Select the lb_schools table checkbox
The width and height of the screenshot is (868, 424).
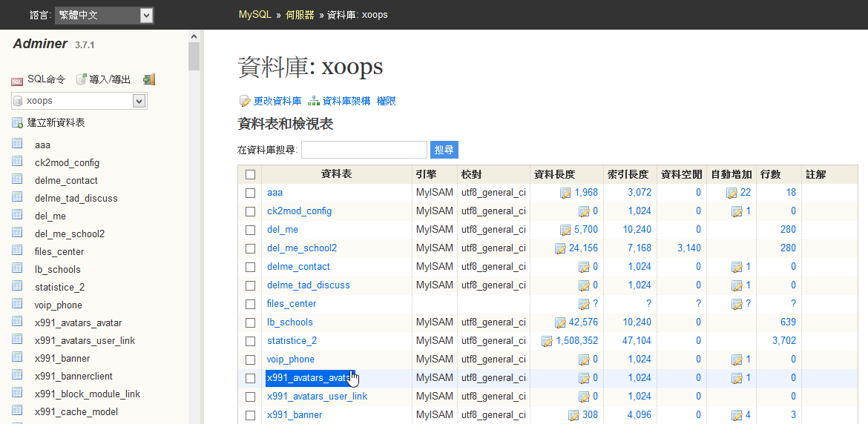coord(250,322)
